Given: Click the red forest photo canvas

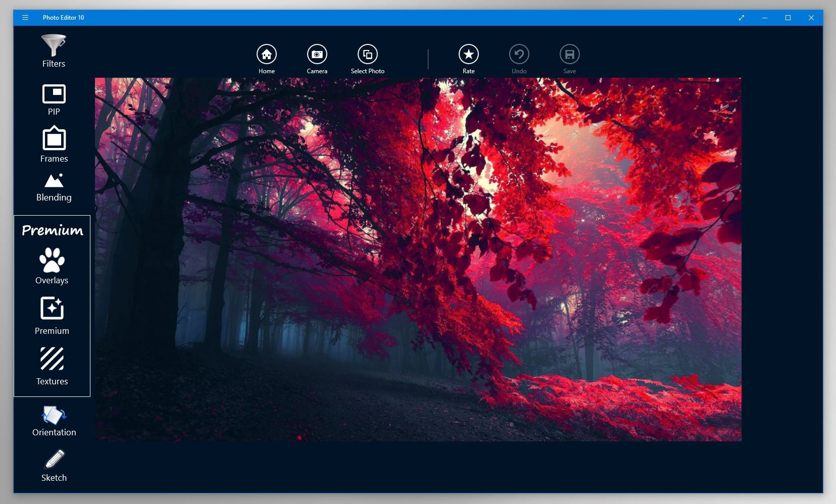Looking at the screenshot, I should tap(418, 260).
